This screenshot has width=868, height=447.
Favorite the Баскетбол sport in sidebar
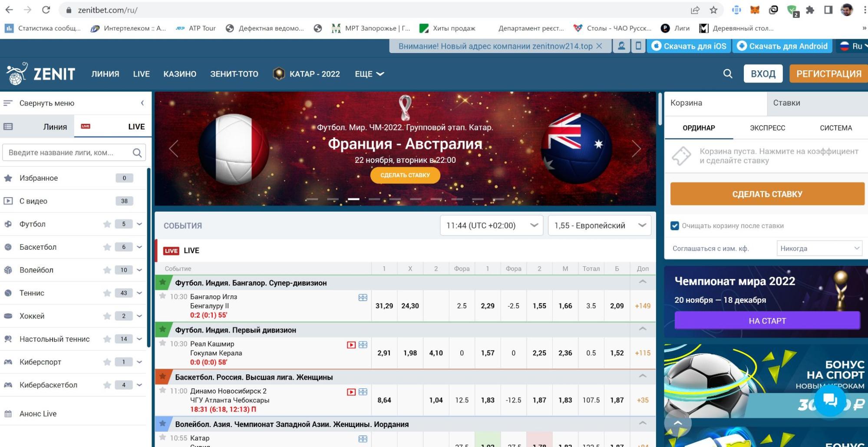[x=107, y=247]
